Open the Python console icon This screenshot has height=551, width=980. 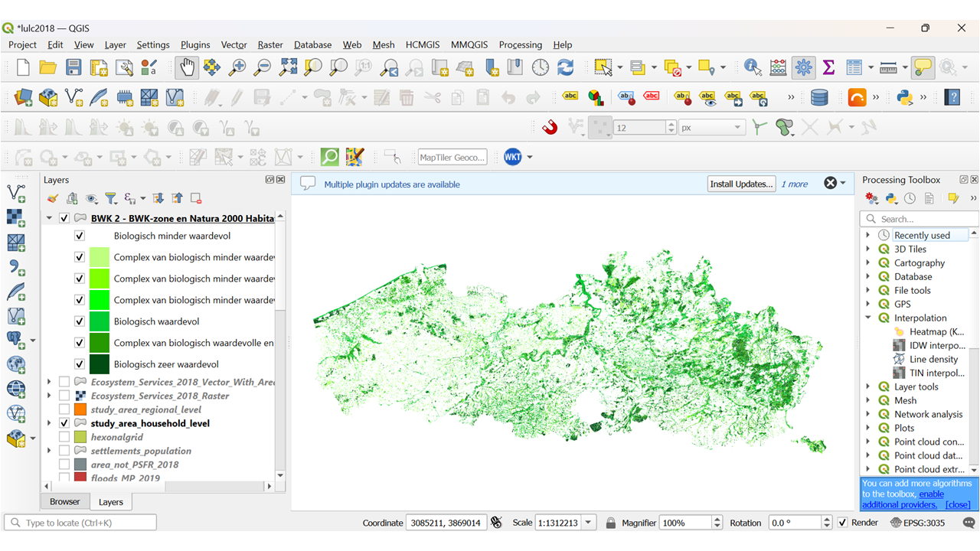(905, 97)
